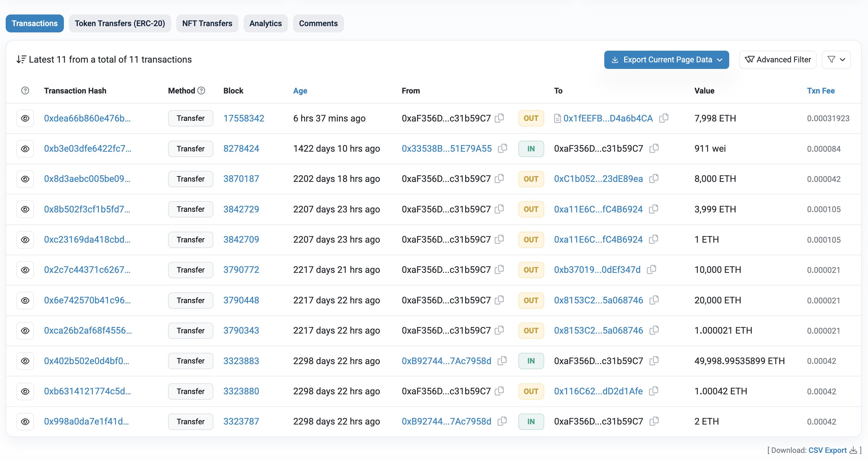Copy From address in row 0x2c7c44371c6267
This screenshot has height=462, width=868.
tap(499, 270)
